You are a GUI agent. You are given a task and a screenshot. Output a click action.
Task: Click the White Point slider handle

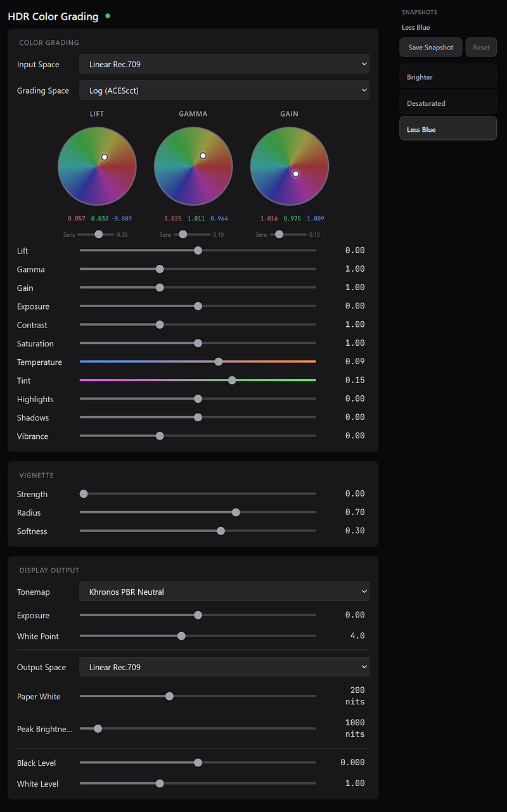click(x=181, y=636)
